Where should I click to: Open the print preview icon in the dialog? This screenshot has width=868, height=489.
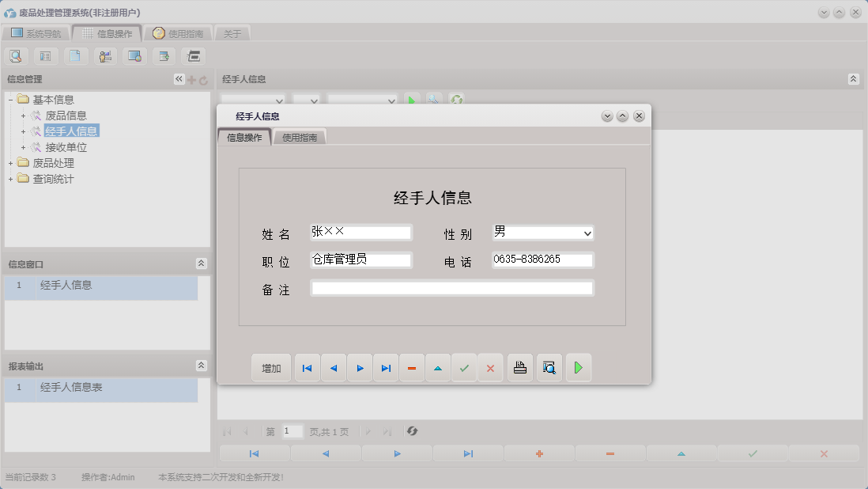(x=549, y=367)
